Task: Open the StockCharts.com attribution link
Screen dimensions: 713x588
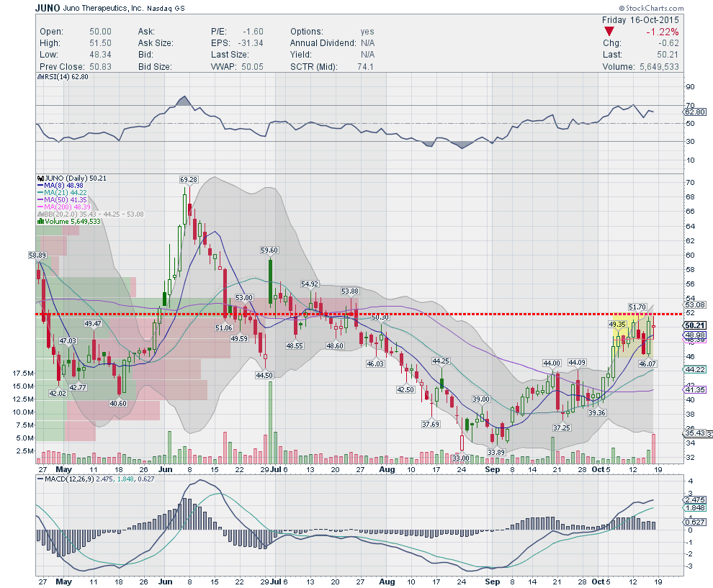Action: 651,8
